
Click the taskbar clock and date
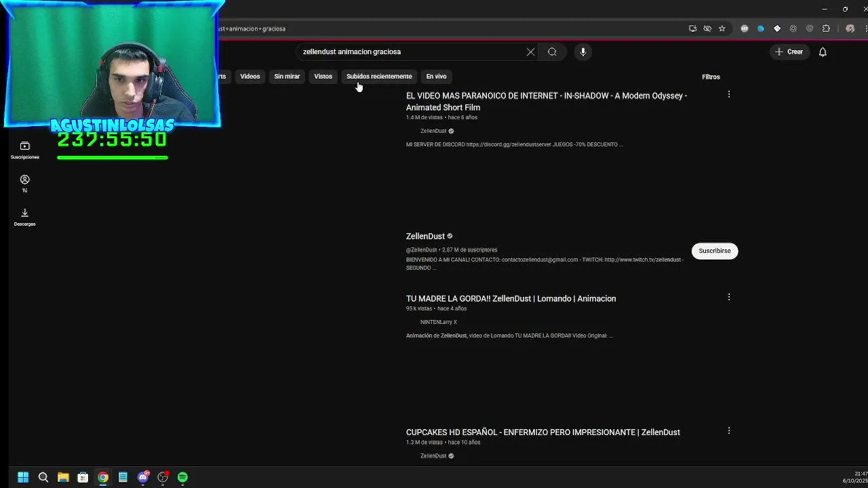coord(855,477)
